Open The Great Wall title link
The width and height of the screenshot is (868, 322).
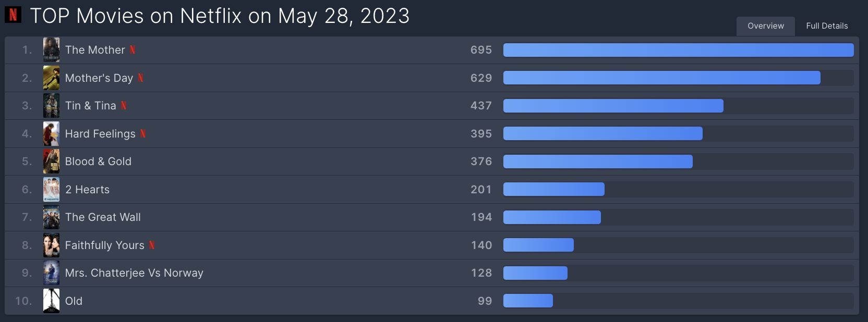tap(103, 217)
